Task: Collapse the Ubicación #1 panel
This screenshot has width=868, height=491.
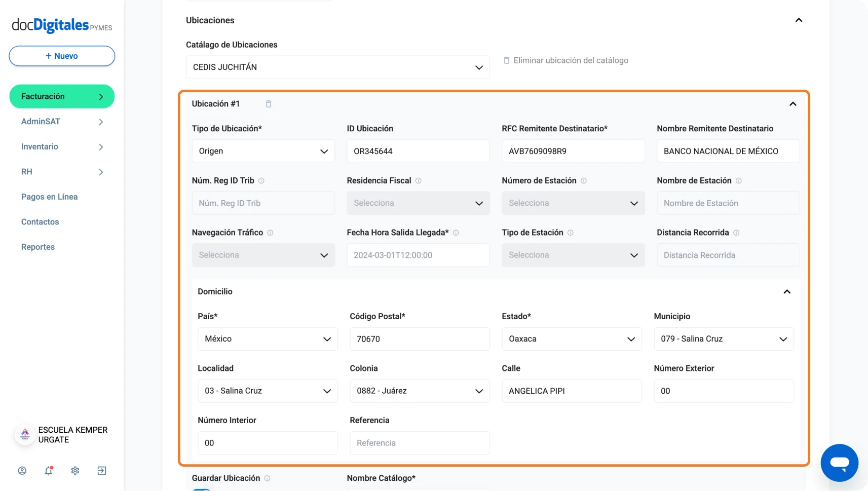Action: (x=793, y=104)
